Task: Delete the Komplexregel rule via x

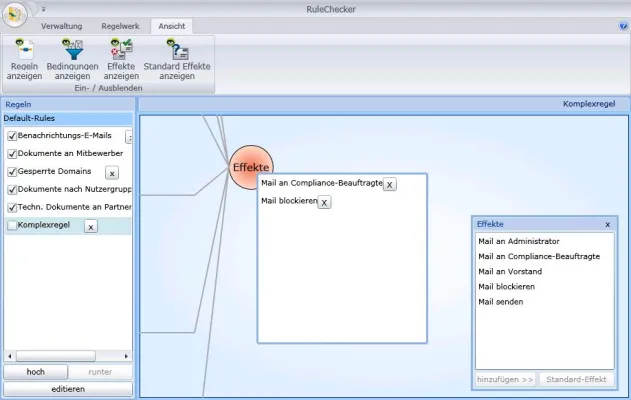Action: (90, 227)
